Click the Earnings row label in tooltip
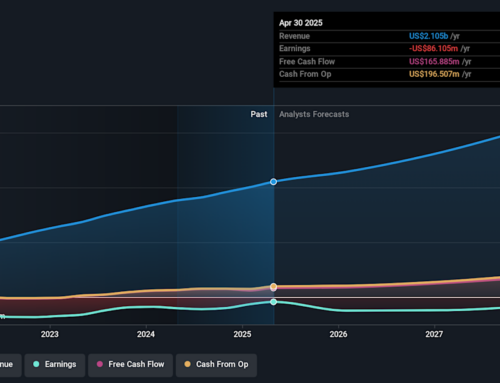This screenshot has width=500, height=383. tap(295, 49)
